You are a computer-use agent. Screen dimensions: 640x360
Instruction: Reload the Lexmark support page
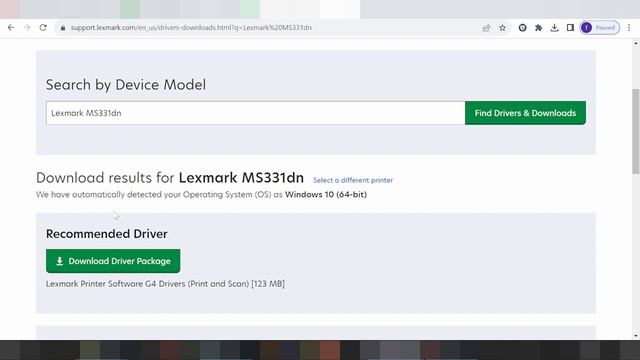point(43,28)
